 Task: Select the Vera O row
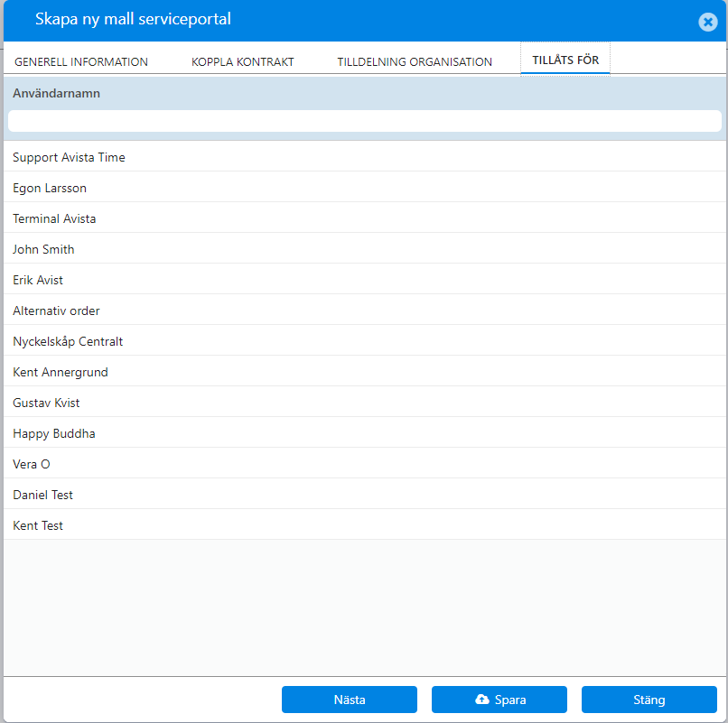pos(365,464)
